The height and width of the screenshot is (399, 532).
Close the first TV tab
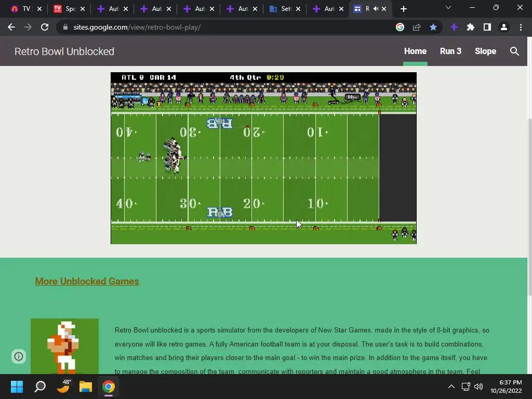[39, 9]
